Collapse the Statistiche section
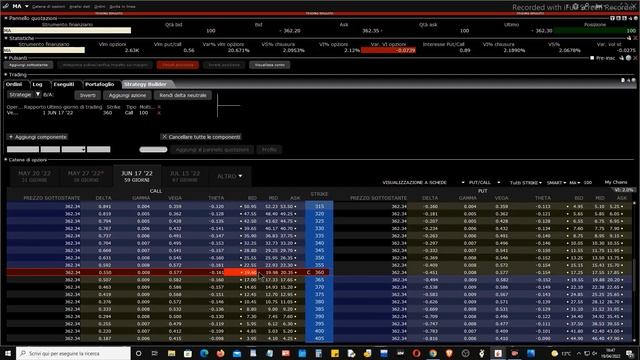Viewport: 640px width, 360px height. (x=6, y=38)
